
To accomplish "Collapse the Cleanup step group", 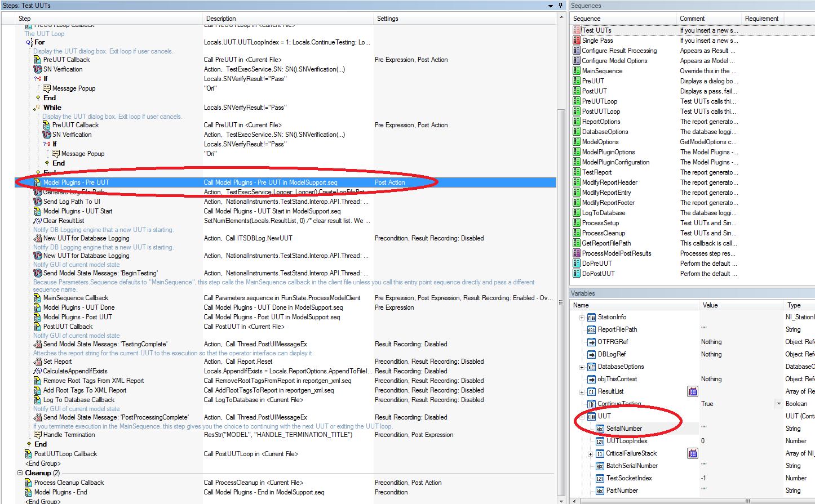I will pos(20,473).
